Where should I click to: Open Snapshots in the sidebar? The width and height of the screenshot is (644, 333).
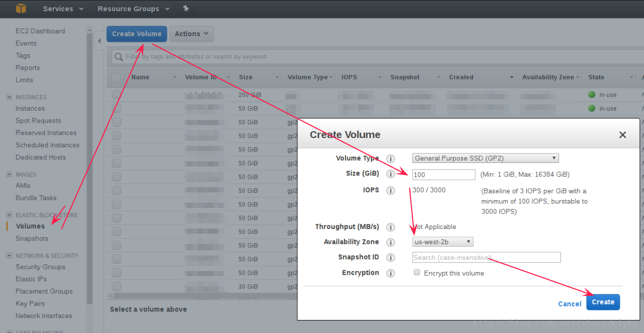click(x=32, y=238)
